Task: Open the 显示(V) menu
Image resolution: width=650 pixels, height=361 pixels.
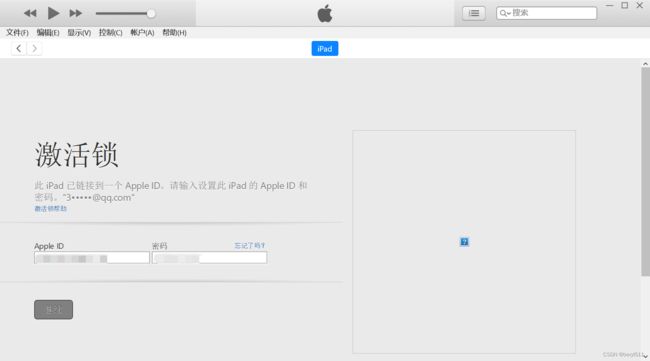Action: pyautogui.click(x=79, y=32)
